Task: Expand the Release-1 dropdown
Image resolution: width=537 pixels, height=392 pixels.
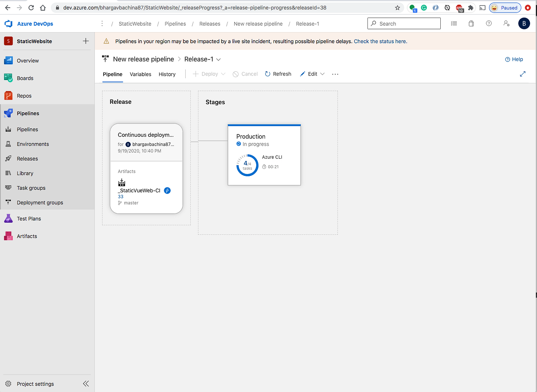Action: point(218,59)
